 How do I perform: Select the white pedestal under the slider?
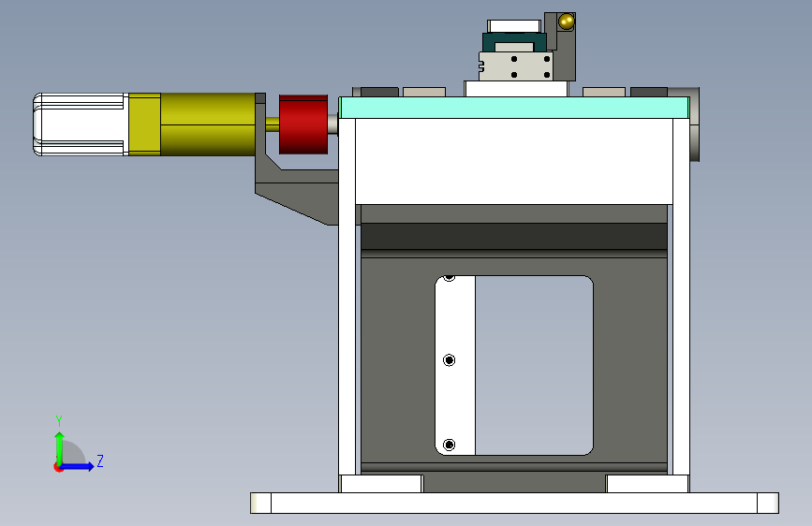pyautogui.click(x=516, y=89)
